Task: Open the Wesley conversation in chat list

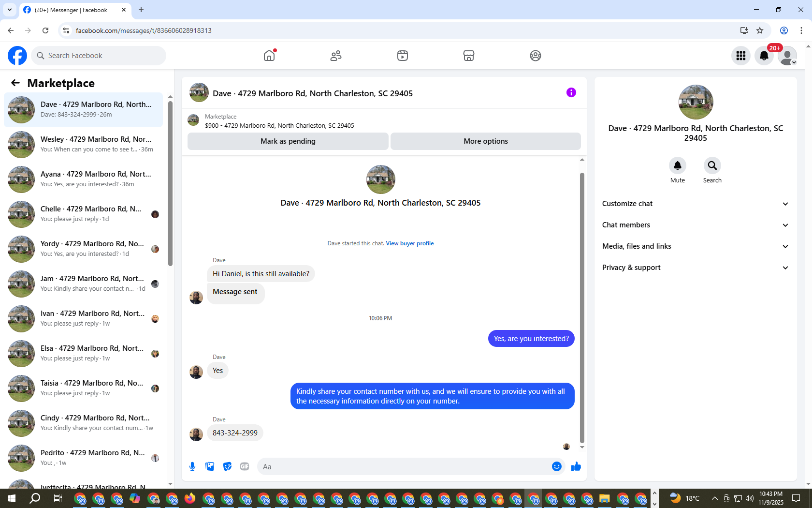Action: click(84, 145)
